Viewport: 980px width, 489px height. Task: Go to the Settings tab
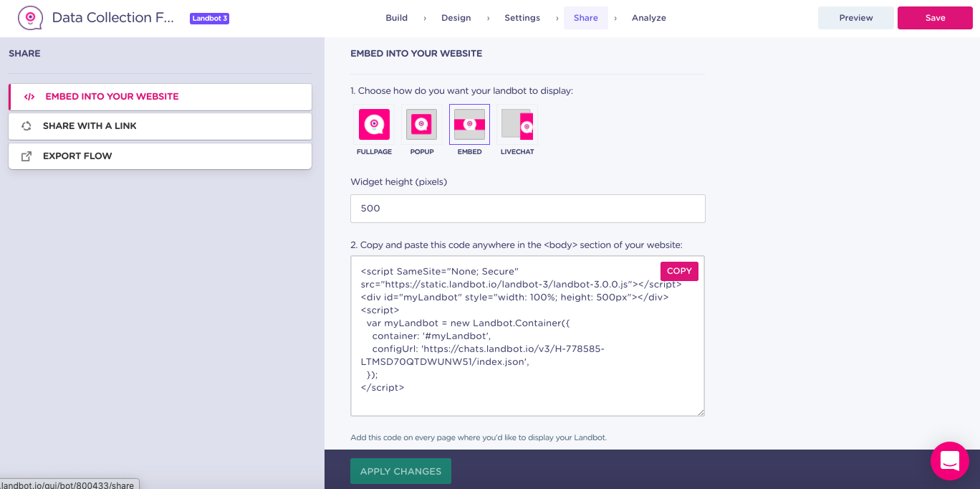coord(522,18)
